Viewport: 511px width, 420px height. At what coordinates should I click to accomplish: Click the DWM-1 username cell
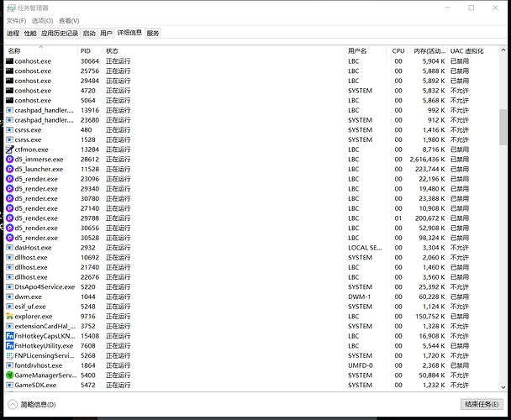(x=359, y=297)
